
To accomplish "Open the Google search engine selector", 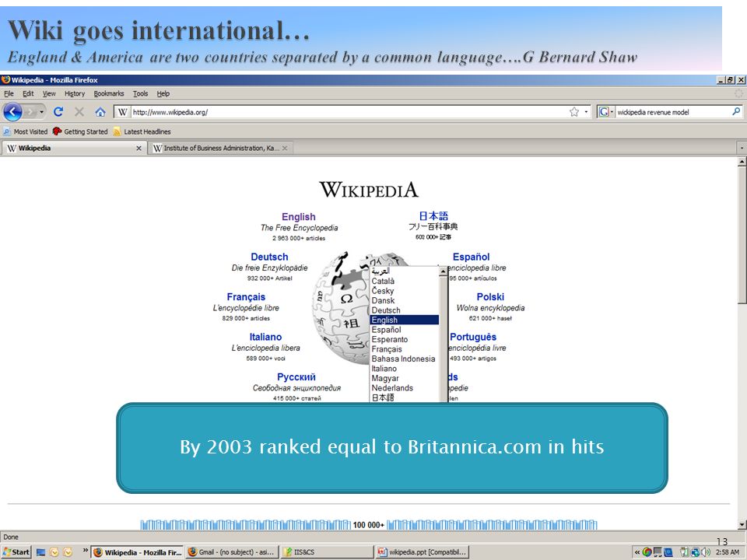I will (605, 112).
